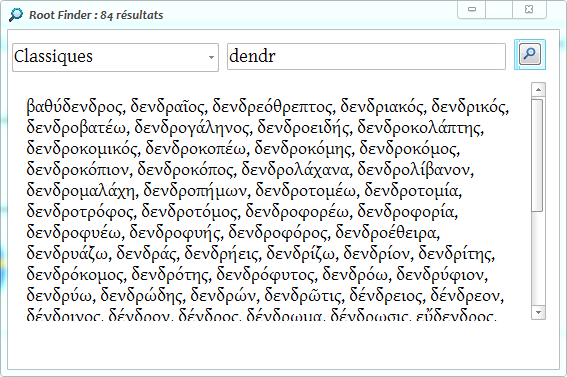Screen dimensions: 567x377
Task: Click the word δενδροειδής in results
Action: (x=303, y=128)
